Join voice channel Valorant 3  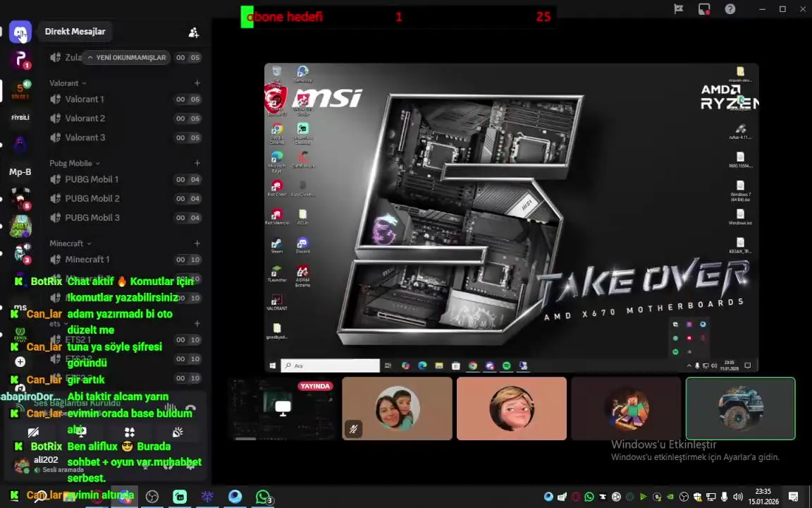point(125,138)
